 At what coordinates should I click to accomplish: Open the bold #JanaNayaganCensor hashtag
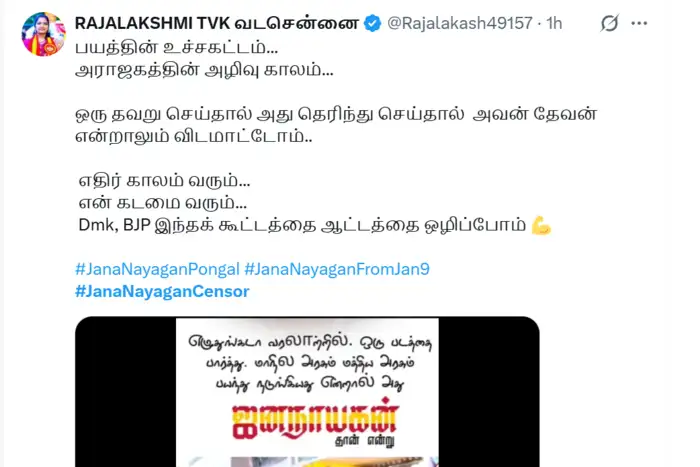click(x=162, y=292)
